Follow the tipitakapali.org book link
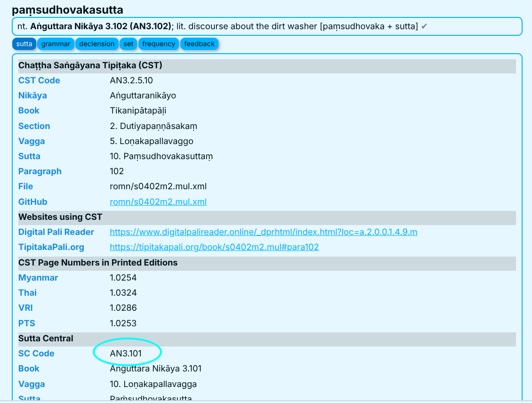 [214, 247]
